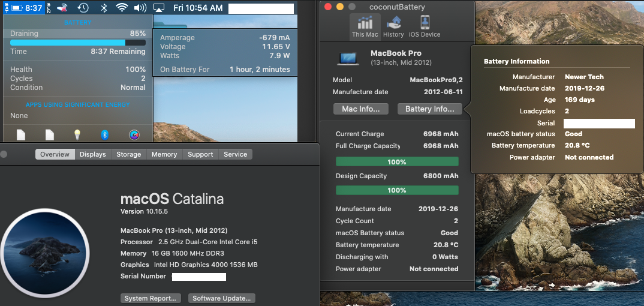
Task: Click the lightbulb icon in battery panel
Action: [77, 134]
